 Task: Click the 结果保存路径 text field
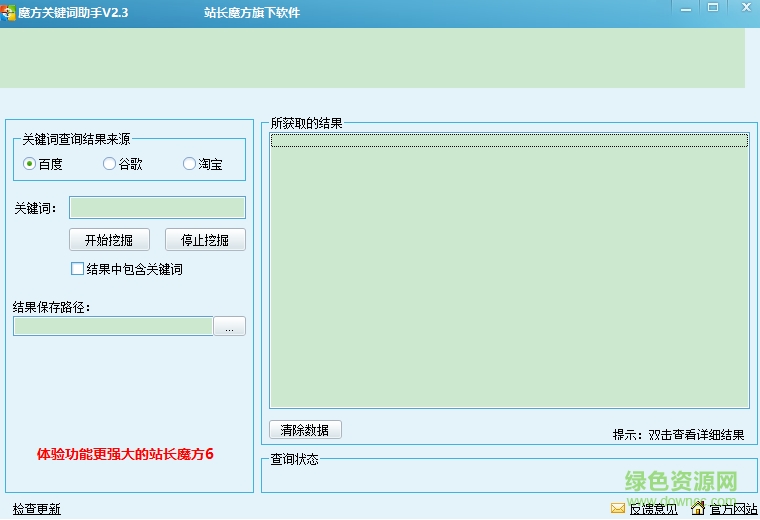click(113, 327)
